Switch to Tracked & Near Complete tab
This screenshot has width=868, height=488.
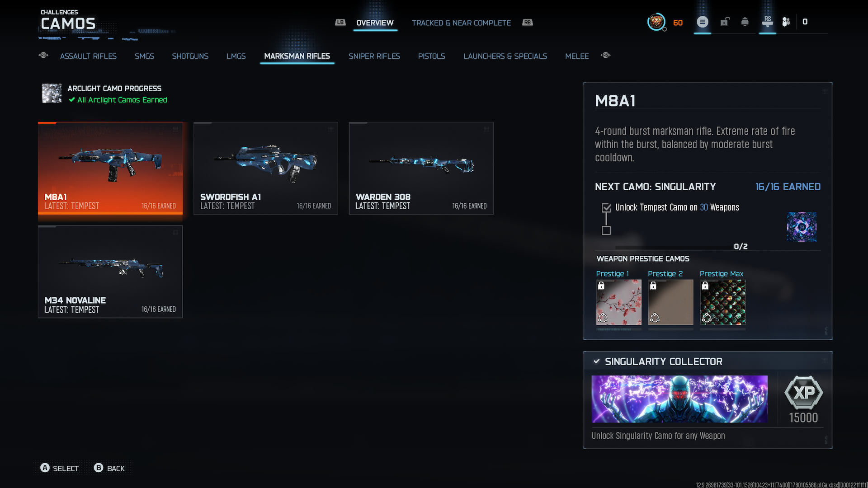pyautogui.click(x=461, y=23)
